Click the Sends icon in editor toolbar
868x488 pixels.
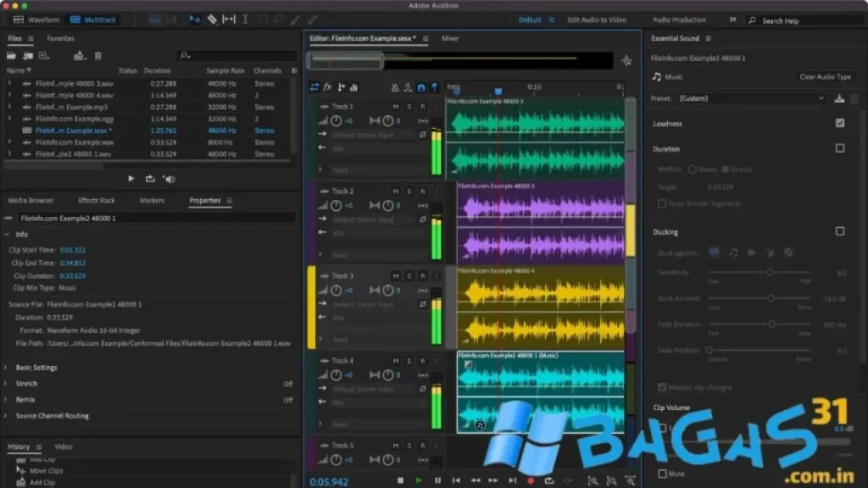click(x=341, y=87)
